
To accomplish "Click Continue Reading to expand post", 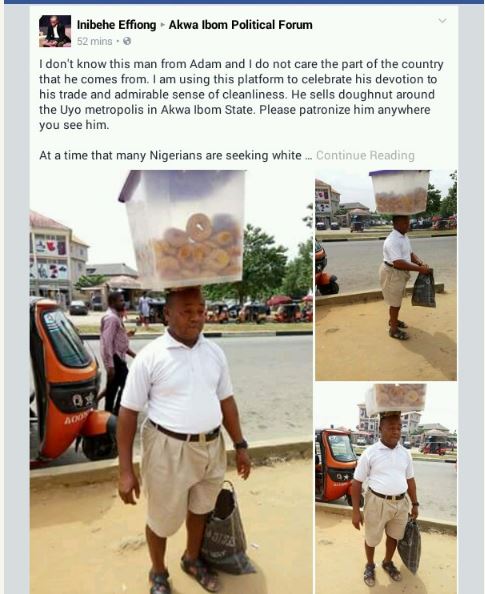I will click(x=365, y=155).
